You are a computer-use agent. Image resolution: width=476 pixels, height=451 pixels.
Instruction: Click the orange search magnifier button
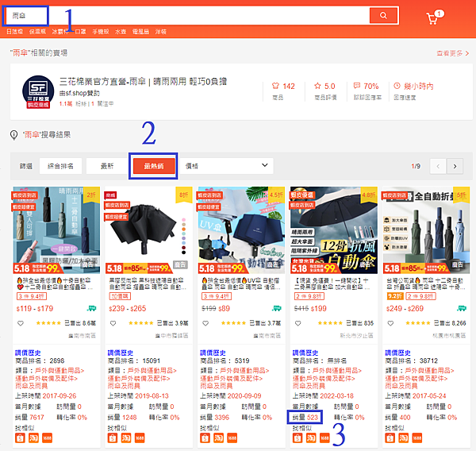coord(383,15)
